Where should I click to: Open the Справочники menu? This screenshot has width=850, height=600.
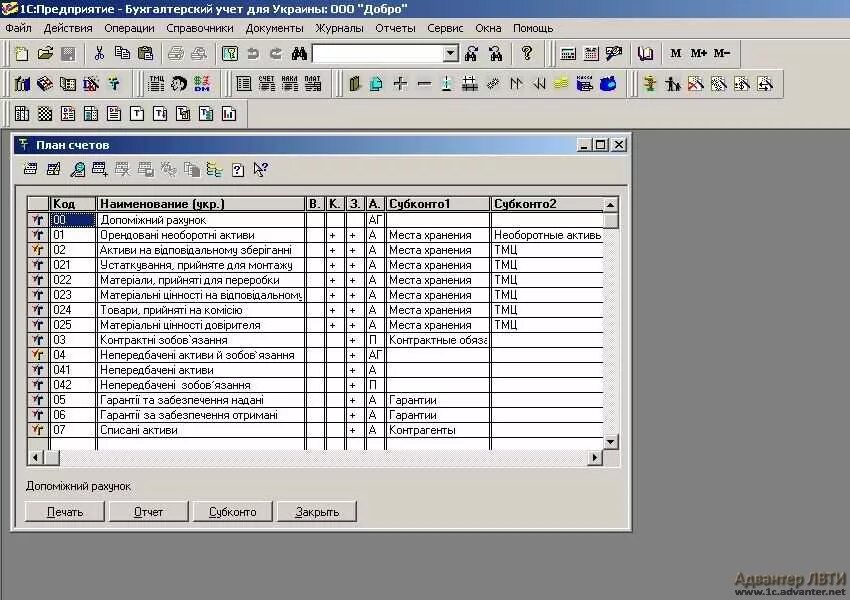(x=200, y=28)
